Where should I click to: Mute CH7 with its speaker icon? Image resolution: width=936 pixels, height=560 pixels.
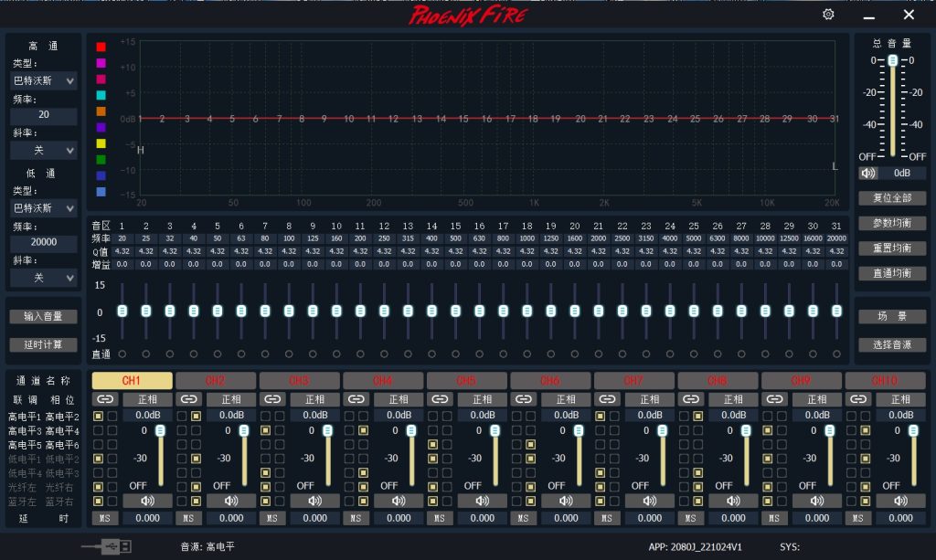click(x=650, y=501)
